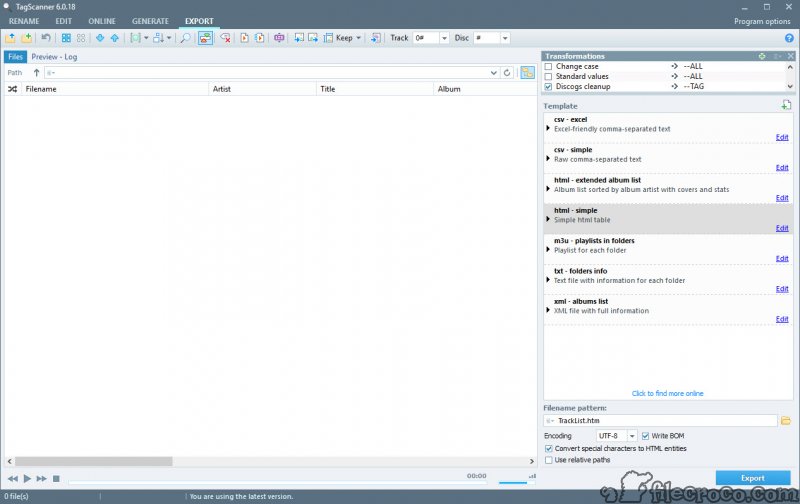Switch to the RENAME tab
Screen dimensions: 800x504
coord(24,21)
